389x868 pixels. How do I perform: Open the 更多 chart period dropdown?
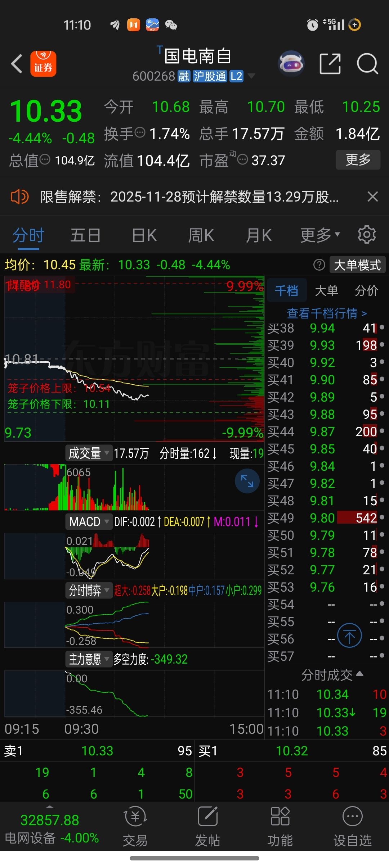pos(320,235)
